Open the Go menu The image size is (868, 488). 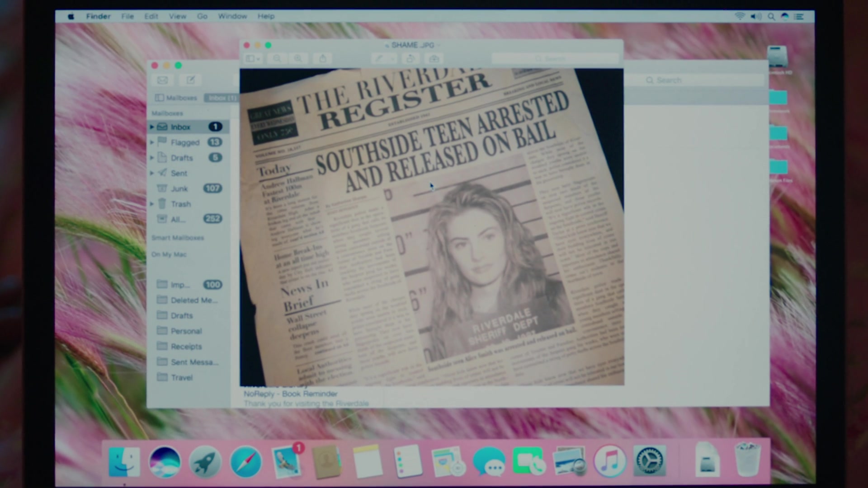(x=202, y=16)
